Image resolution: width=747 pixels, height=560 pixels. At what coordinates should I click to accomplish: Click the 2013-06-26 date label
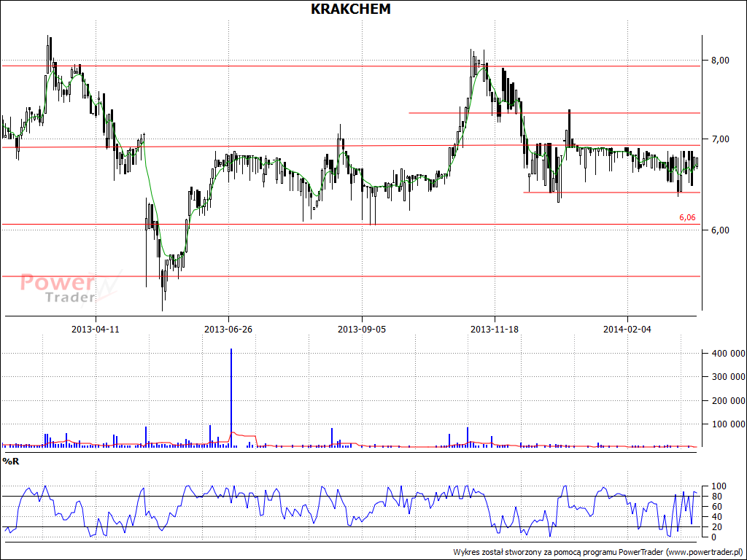[228, 329]
